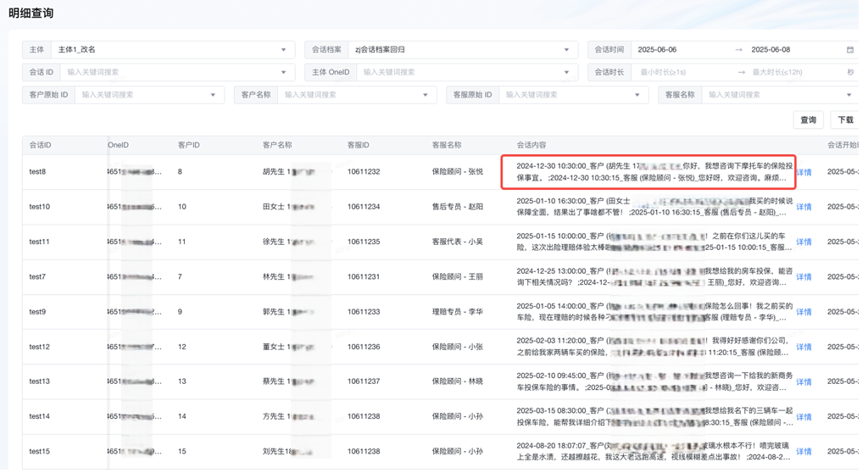Select the test10 session ID cell
The height and width of the screenshot is (473, 868).
[39, 207]
